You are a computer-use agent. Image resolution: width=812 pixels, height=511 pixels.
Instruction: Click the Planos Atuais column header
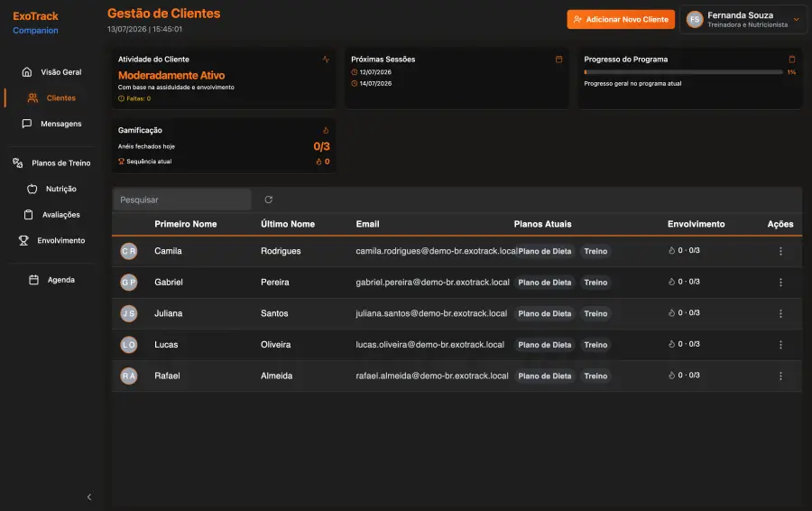pos(542,224)
